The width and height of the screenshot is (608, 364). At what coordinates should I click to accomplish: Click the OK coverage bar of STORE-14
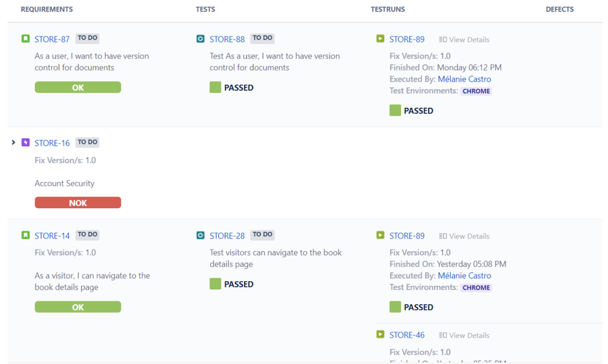(78, 307)
